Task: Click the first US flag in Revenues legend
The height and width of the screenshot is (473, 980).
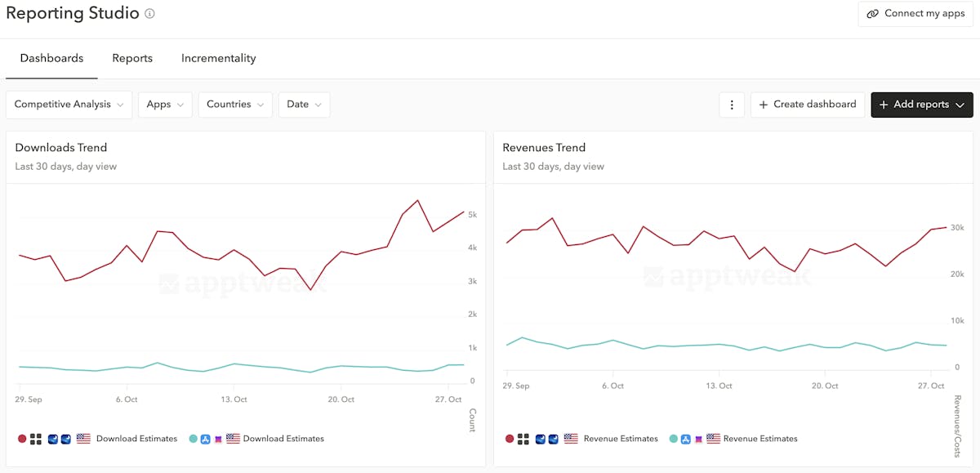Action: point(571,439)
